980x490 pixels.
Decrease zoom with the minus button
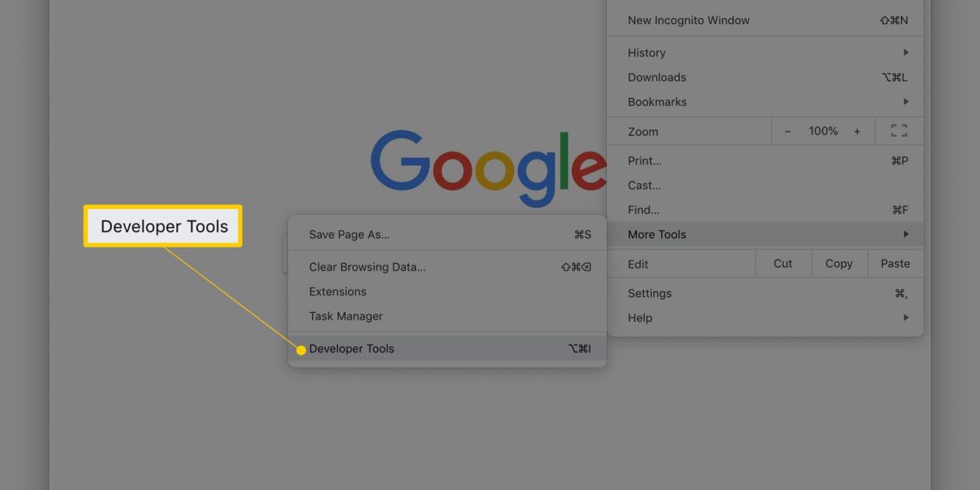click(x=787, y=132)
